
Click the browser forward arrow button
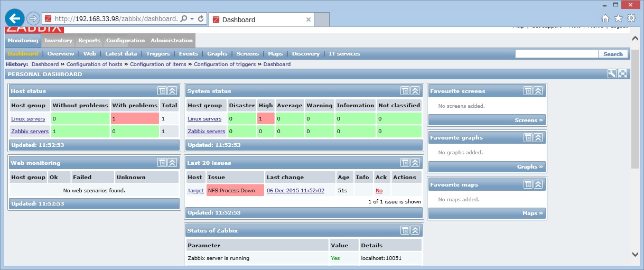[33, 18]
